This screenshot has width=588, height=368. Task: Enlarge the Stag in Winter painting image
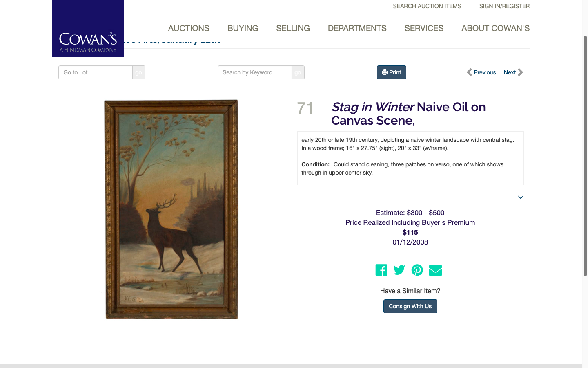[171, 209]
